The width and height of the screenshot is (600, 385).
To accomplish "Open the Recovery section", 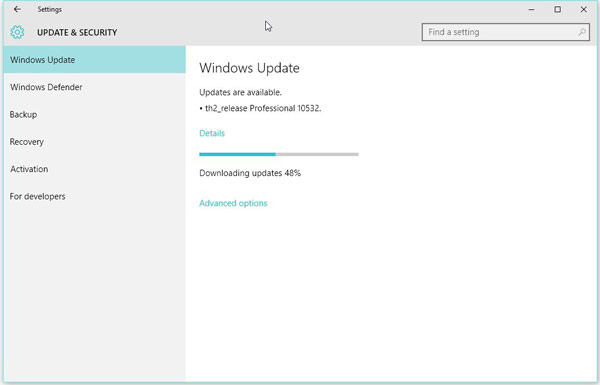I will point(95,142).
